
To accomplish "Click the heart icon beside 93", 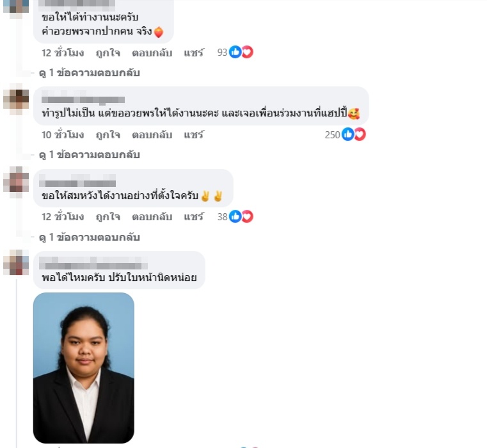I will click(x=247, y=52).
